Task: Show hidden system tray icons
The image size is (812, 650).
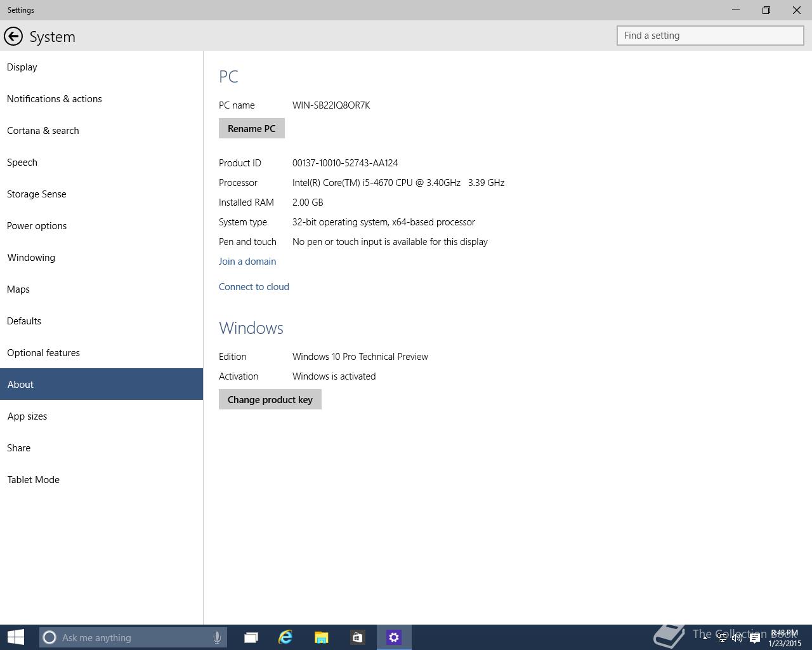Action: pos(705,637)
